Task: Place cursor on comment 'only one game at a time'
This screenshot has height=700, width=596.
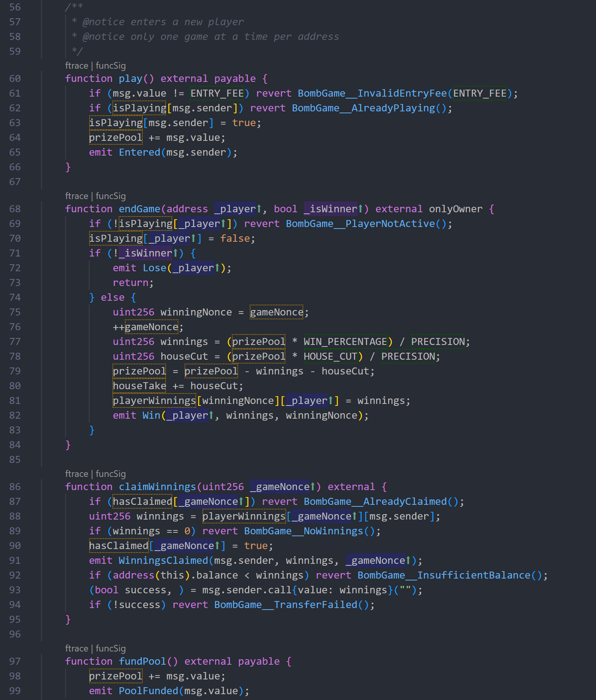Action: (x=199, y=36)
